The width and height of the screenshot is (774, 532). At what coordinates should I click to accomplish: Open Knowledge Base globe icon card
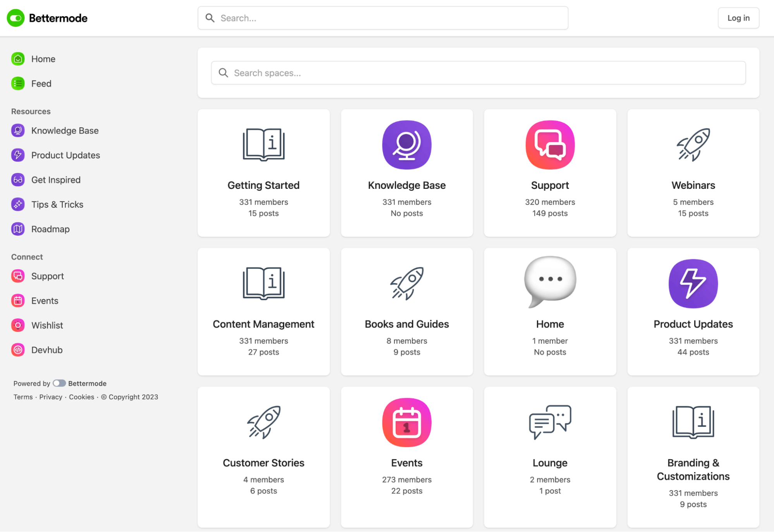click(x=407, y=145)
